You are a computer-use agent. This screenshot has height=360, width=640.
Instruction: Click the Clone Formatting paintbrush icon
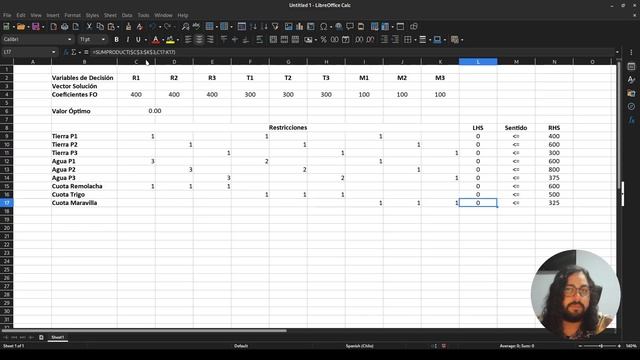pos(128,27)
